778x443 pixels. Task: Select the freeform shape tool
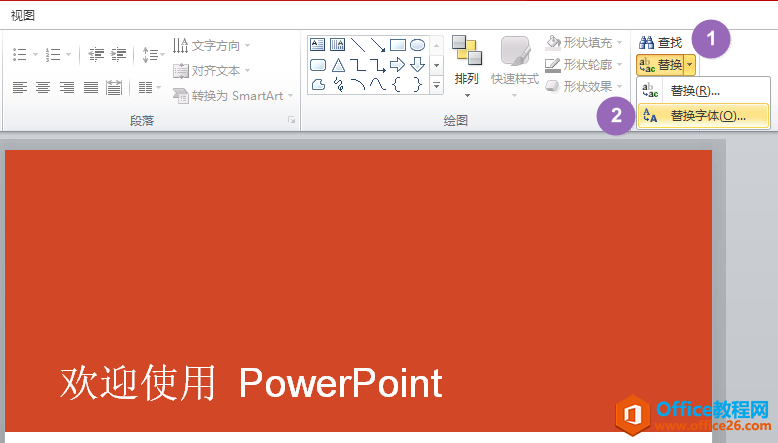pos(318,85)
